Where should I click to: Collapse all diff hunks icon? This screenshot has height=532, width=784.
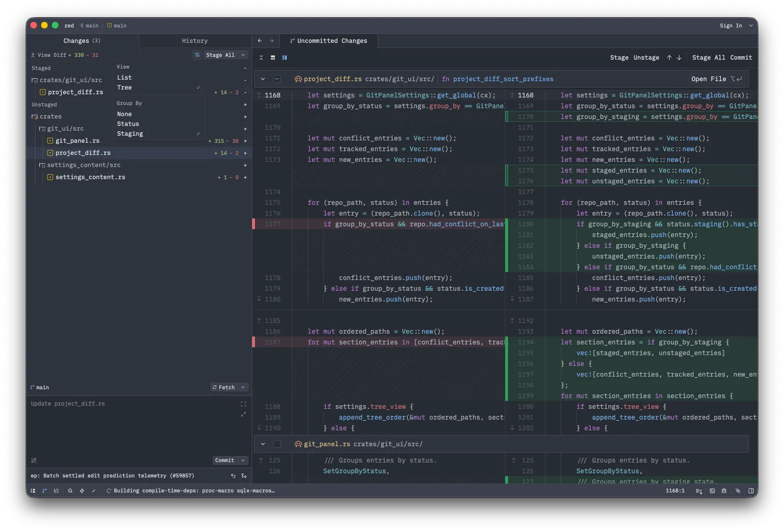pos(261,58)
